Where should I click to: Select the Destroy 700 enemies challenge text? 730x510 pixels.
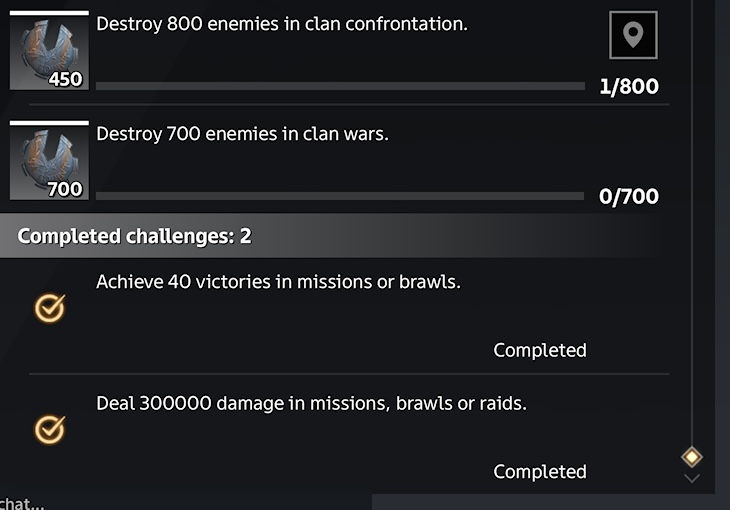click(242, 134)
